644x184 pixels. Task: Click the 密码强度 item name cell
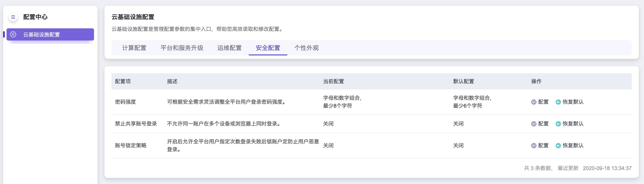click(125, 102)
